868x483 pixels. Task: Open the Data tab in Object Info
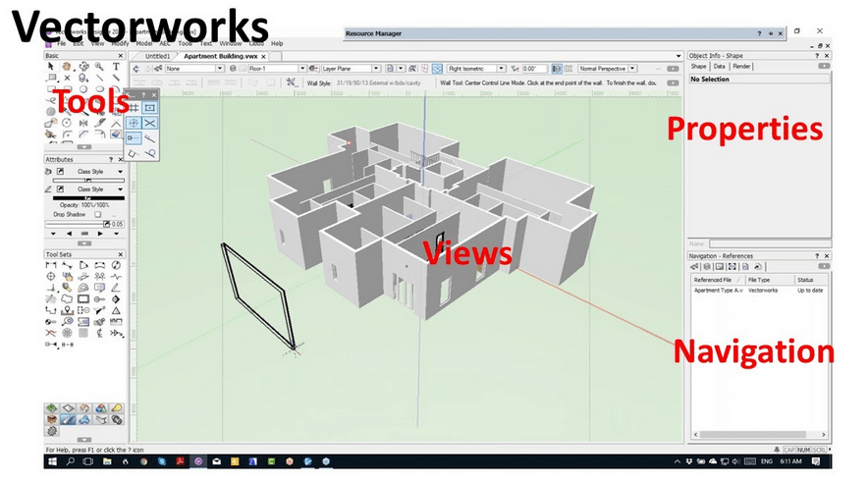tap(720, 66)
